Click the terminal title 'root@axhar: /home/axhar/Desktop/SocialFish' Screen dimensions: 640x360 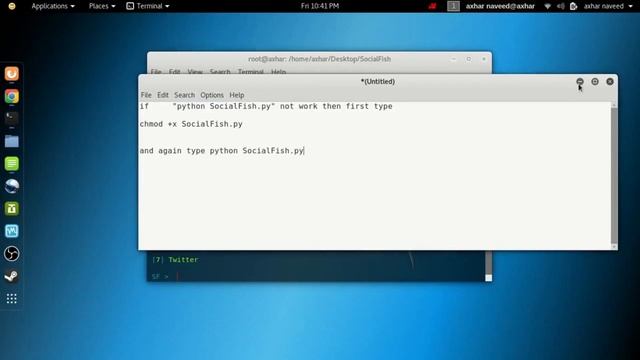click(x=320, y=59)
